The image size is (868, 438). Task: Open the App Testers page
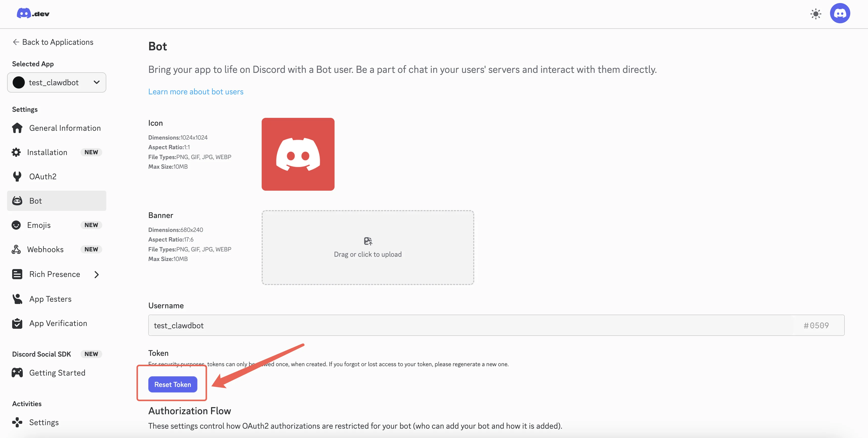tap(57, 299)
